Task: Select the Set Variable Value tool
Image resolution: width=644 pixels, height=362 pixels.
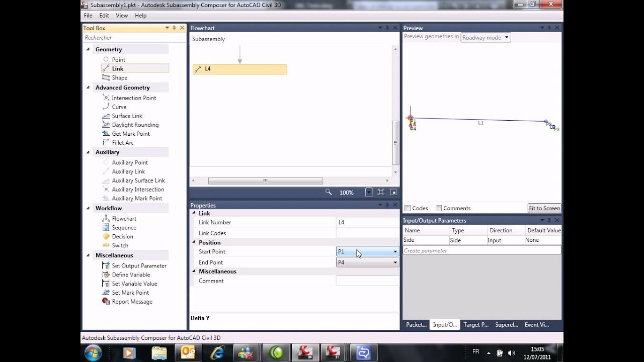Action: click(134, 284)
